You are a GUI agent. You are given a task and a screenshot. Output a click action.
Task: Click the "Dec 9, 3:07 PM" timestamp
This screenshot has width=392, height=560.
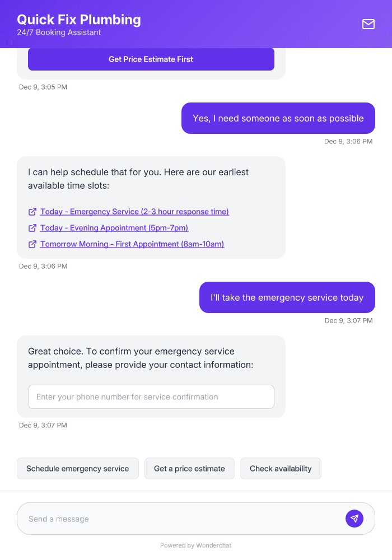click(x=348, y=320)
